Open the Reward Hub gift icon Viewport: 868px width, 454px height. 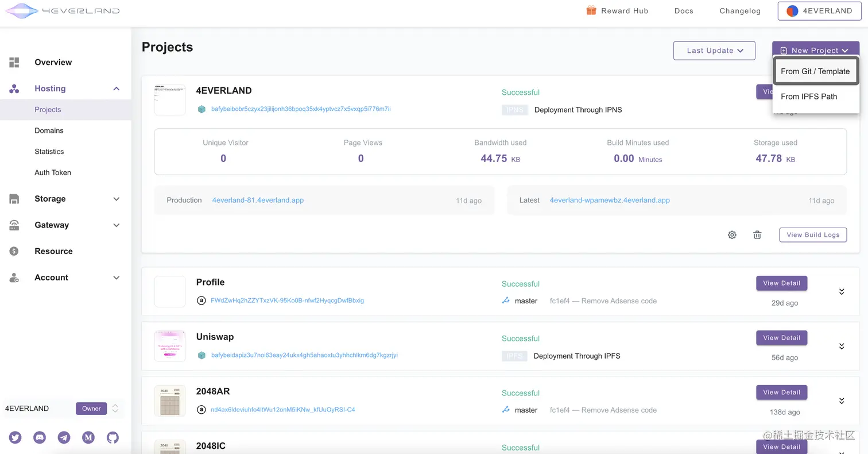[x=591, y=10]
